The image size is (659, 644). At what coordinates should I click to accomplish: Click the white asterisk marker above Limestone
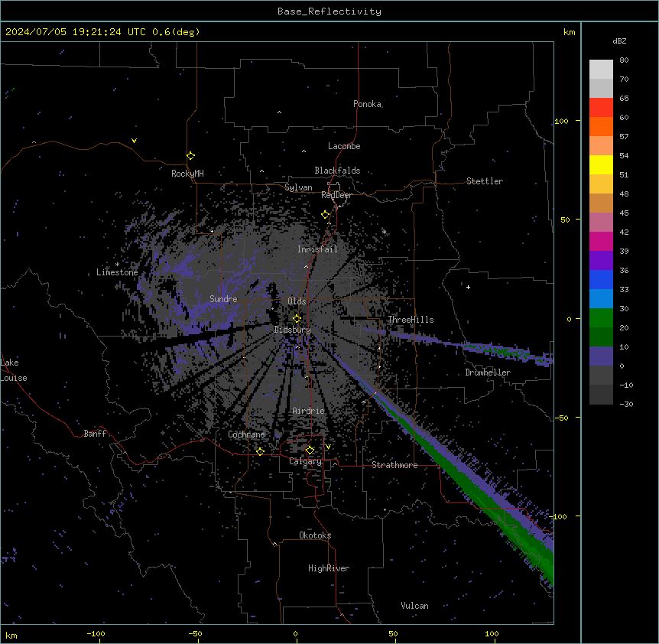click(117, 265)
